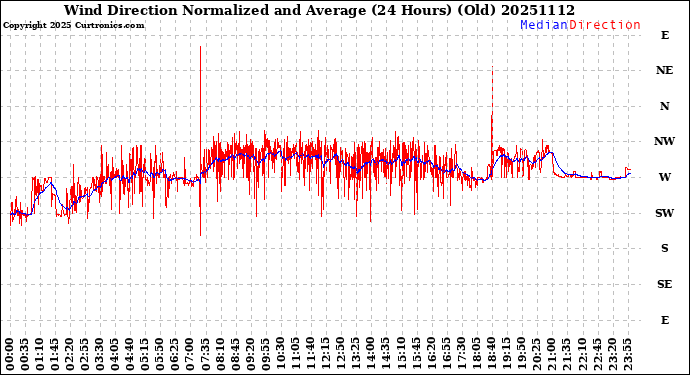Click the 'Copyright 2025 Curtronics.com' text
Viewport: 690px width, 375px height.
click(x=73, y=26)
